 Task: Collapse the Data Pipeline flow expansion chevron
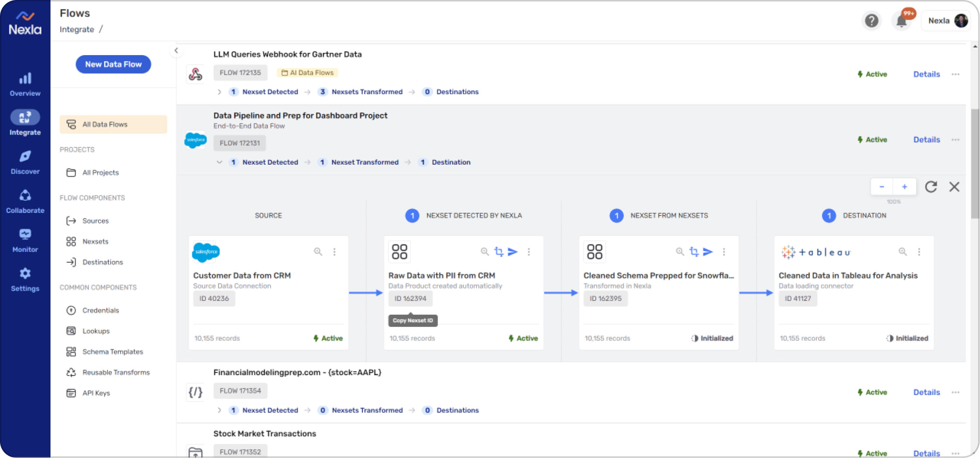[x=219, y=162]
